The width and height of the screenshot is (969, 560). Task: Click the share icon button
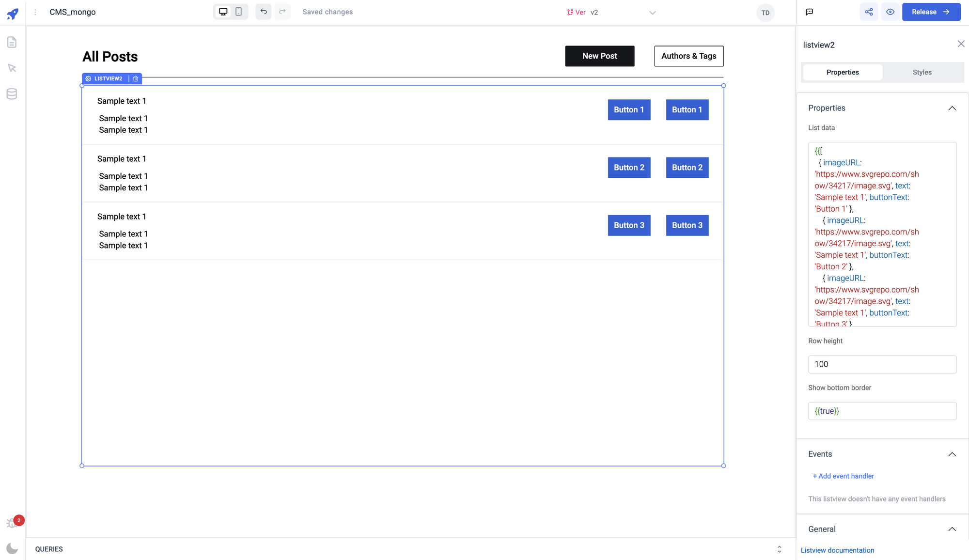[869, 12]
